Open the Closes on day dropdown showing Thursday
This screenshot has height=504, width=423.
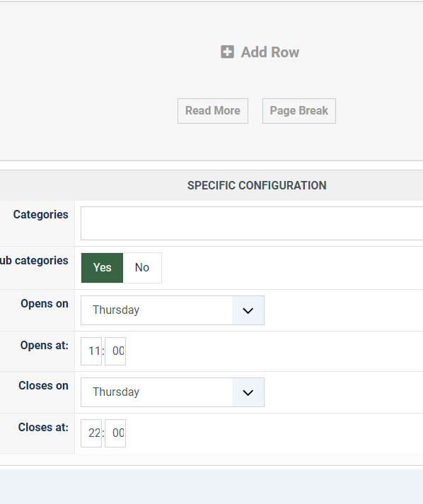click(x=173, y=392)
